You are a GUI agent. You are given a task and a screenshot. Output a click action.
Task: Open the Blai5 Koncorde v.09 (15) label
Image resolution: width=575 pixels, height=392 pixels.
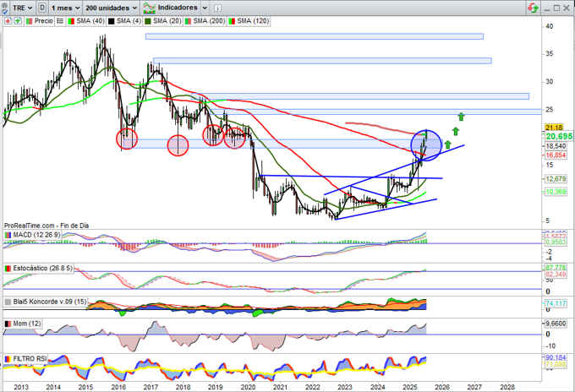tap(50, 302)
